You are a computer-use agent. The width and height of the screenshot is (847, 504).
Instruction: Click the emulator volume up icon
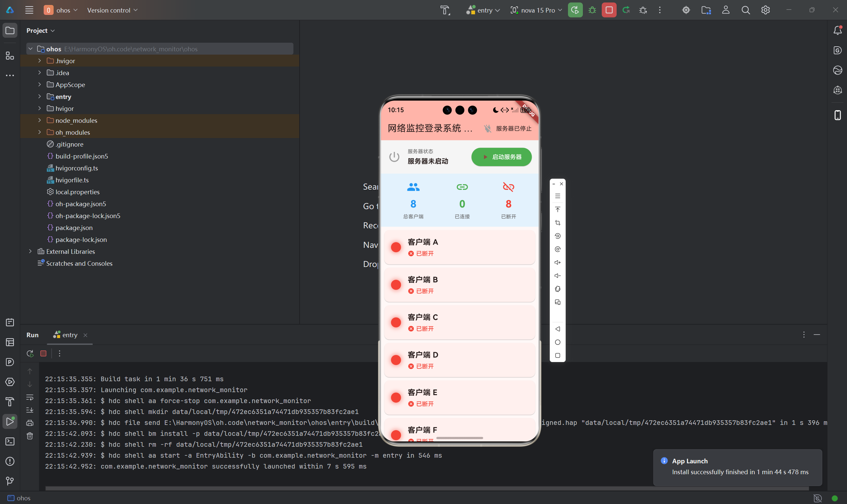(x=557, y=262)
